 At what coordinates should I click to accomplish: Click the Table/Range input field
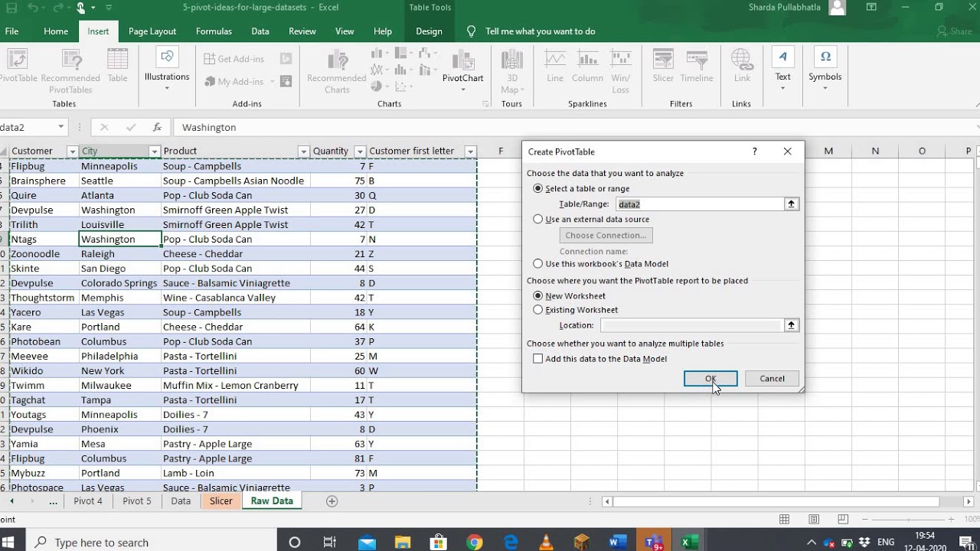[700, 204]
